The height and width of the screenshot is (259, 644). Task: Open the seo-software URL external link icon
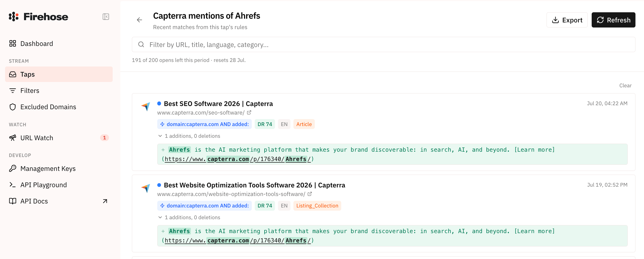pos(249,113)
